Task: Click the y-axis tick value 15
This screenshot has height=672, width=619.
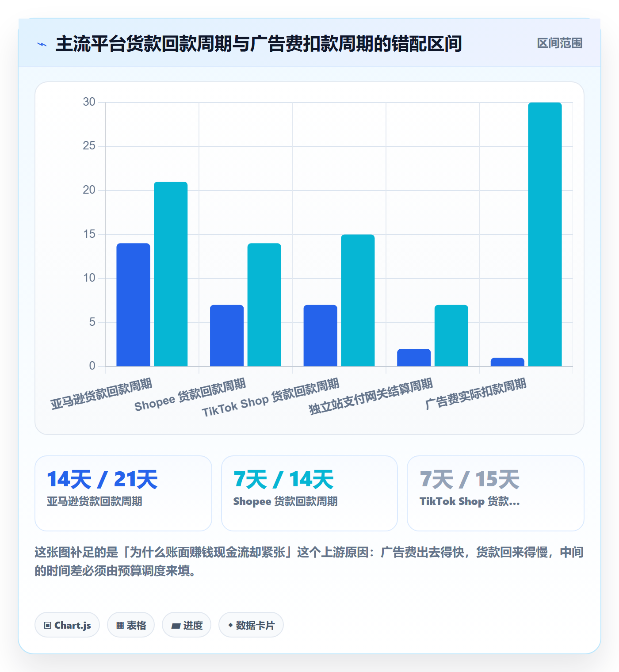Action: 89,234
